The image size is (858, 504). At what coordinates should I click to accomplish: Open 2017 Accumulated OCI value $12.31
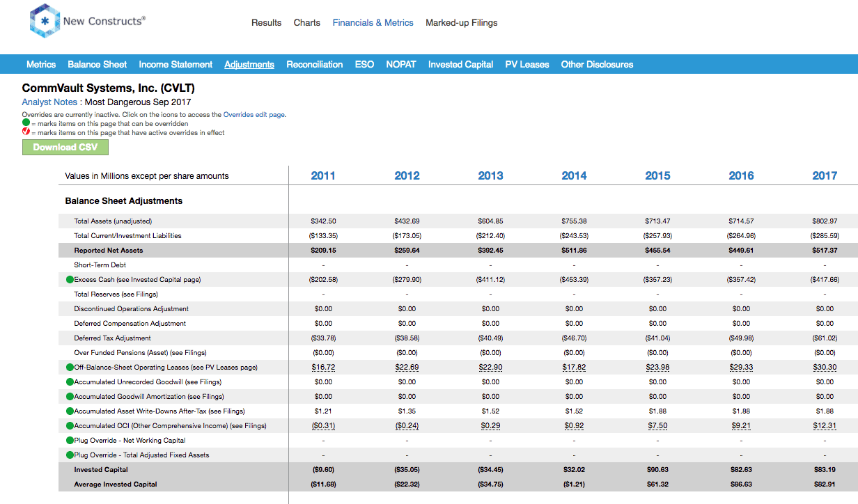click(825, 426)
